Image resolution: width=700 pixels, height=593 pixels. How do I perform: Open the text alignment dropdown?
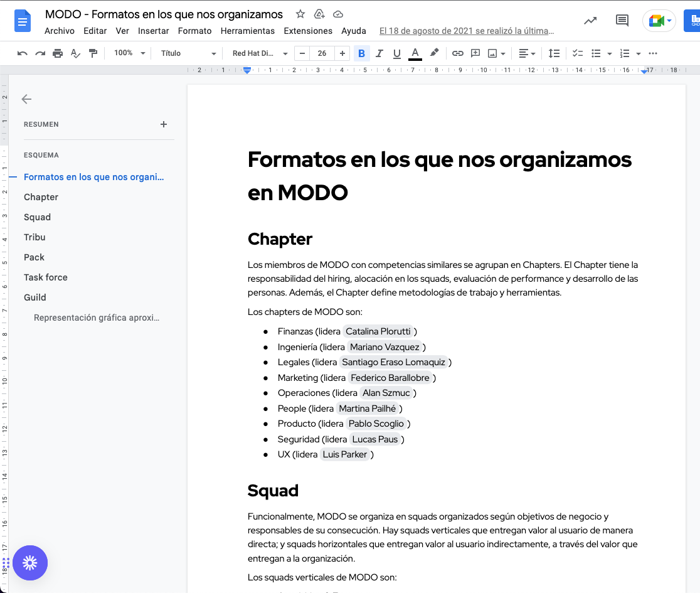tap(527, 53)
